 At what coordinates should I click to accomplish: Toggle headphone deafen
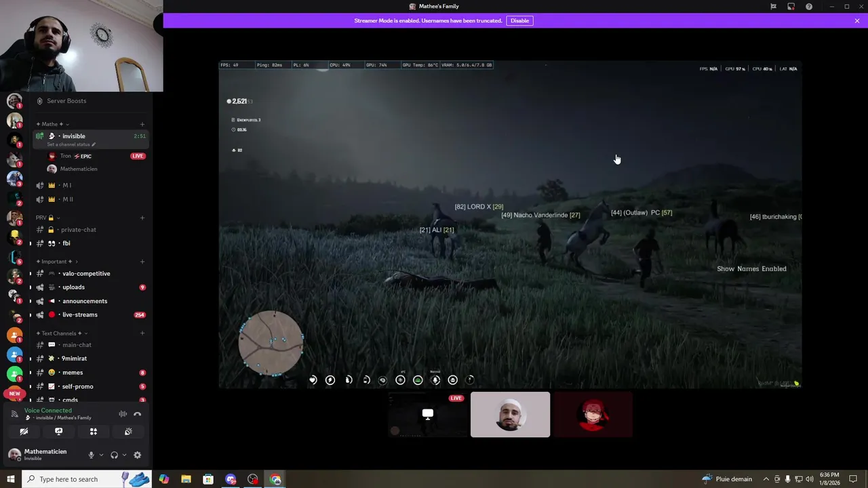(x=114, y=455)
